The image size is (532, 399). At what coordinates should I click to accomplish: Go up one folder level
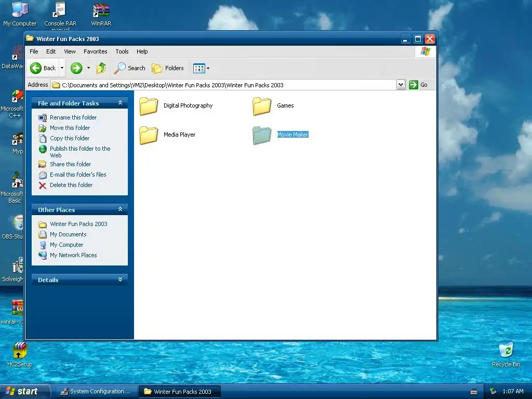pyautogui.click(x=101, y=68)
